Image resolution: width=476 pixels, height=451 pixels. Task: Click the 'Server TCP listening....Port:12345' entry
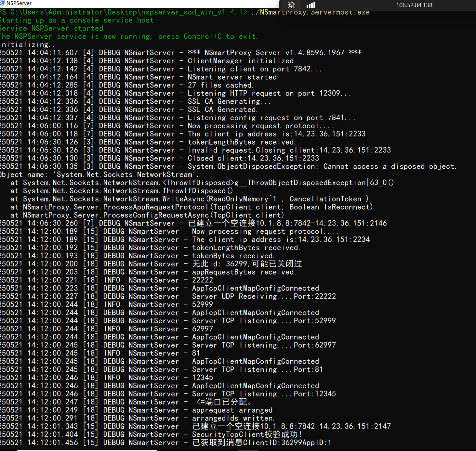(x=168, y=394)
